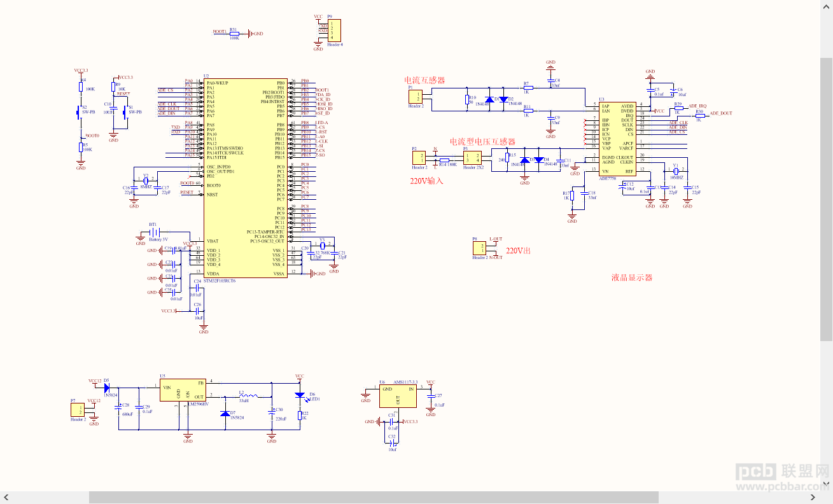Select capacitor C10 10UF by reset switch
Image resolution: width=833 pixels, height=504 pixels.
click(x=113, y=108)
